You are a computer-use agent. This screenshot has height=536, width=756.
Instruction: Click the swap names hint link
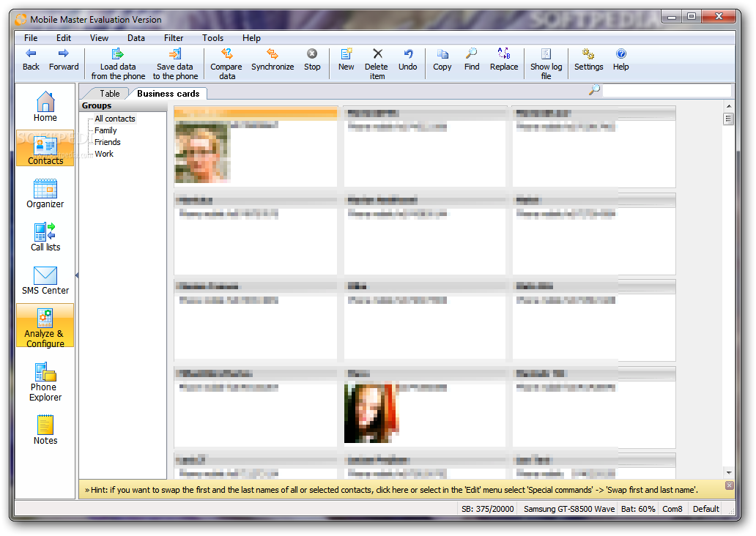click(x=392, y=490)
